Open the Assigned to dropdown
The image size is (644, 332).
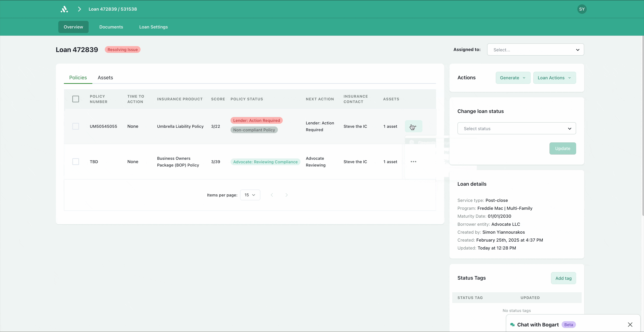[x=535, y=50]
